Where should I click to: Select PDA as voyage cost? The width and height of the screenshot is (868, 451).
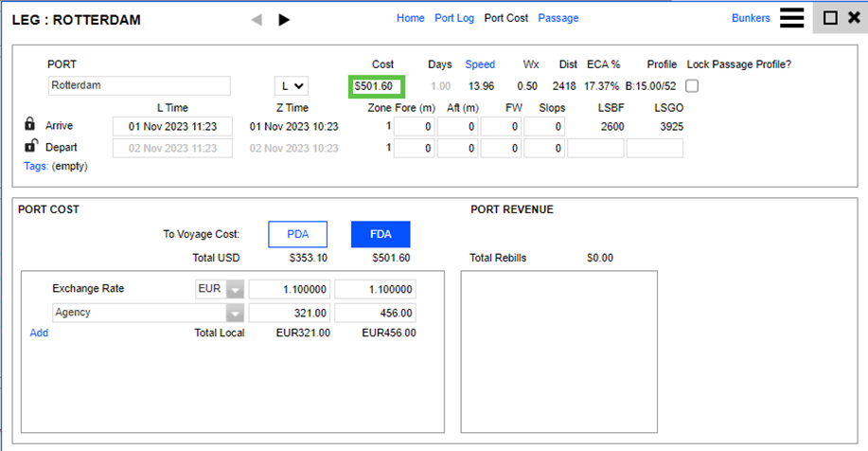297,234
